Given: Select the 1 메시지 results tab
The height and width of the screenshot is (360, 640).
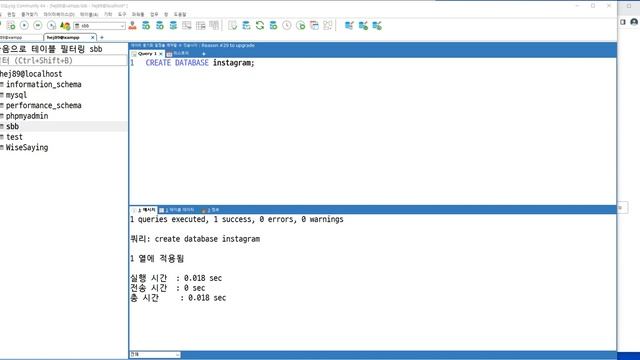Looking at the screenshot, I should (x=144, y=210).
